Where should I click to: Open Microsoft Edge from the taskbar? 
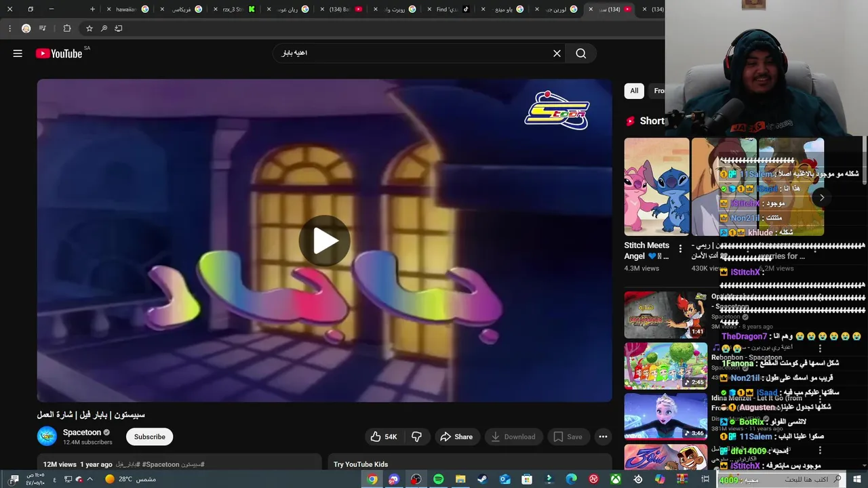tap(572, 479)
